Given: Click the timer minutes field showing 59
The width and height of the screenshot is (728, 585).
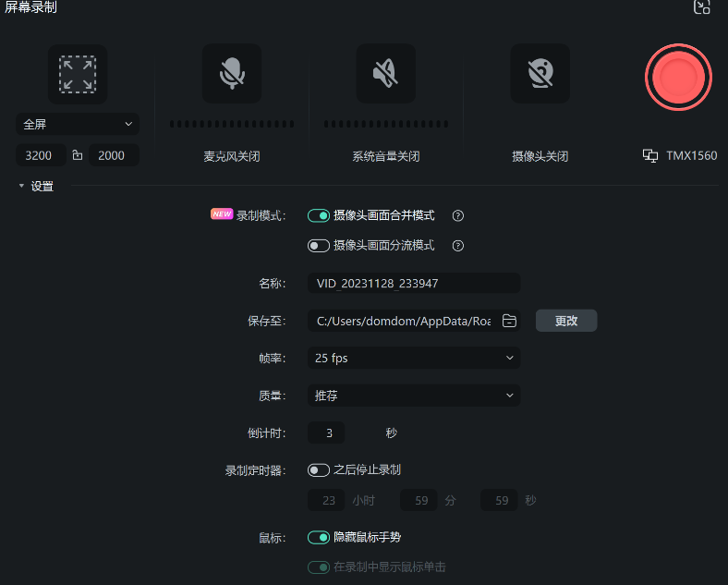Looking at the screenshot, I should [x=419, y=500].
